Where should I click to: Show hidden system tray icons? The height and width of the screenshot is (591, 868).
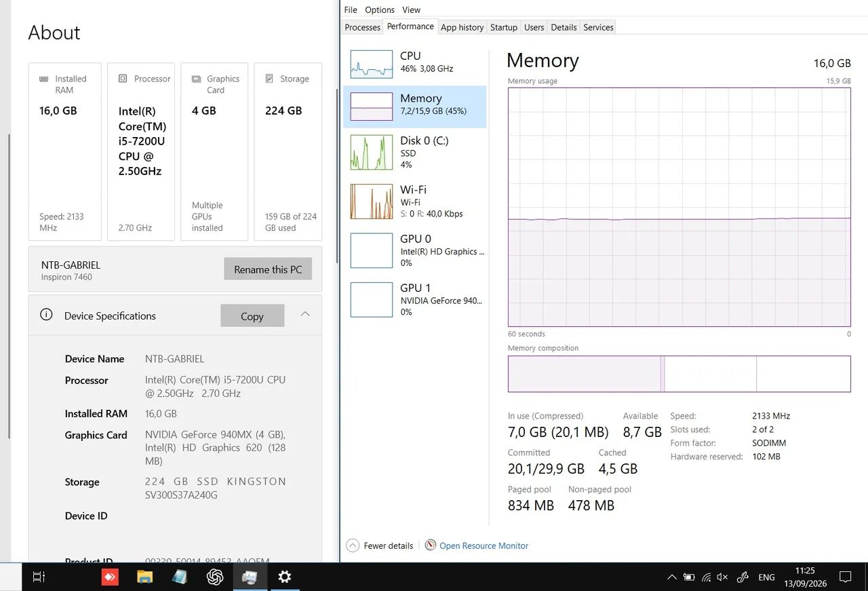click(x=672, y=577)
